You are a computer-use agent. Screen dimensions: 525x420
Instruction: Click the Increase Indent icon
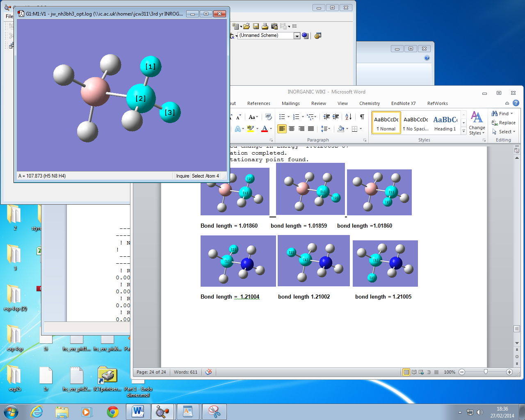tap(336, 117)
